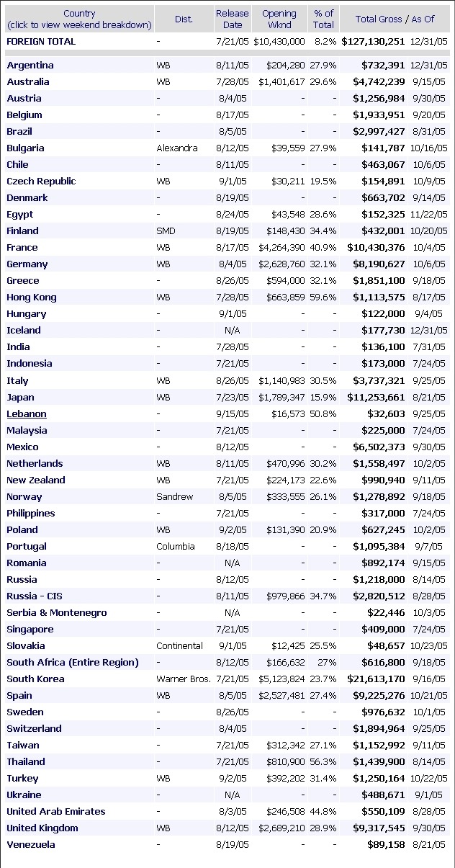Open the Lebanon weekend breakdown
The width and height of the screenshot is (455, 868).
27,414
